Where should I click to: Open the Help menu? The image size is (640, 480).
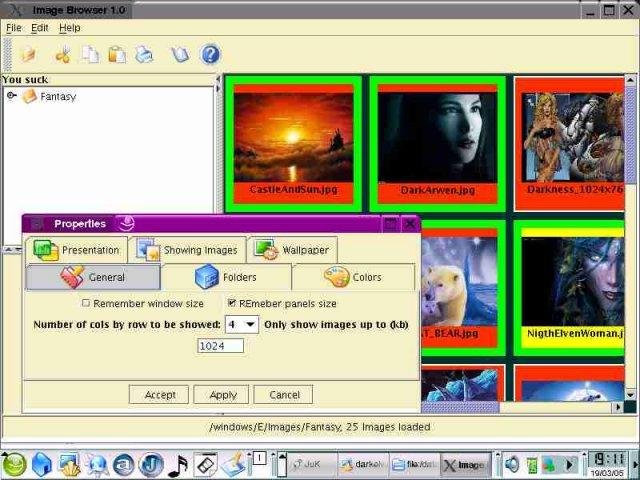point(70,28)
